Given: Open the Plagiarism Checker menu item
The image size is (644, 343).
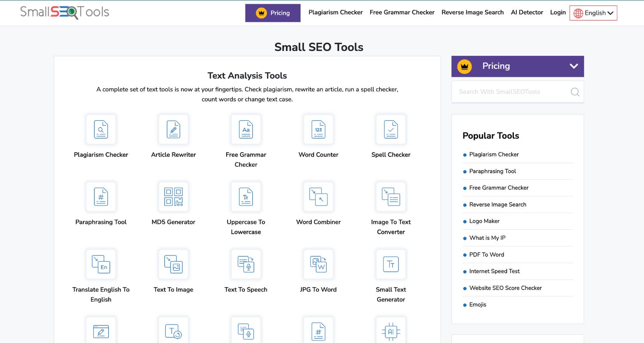Looking at the screenshot, I should click(335, 12).
